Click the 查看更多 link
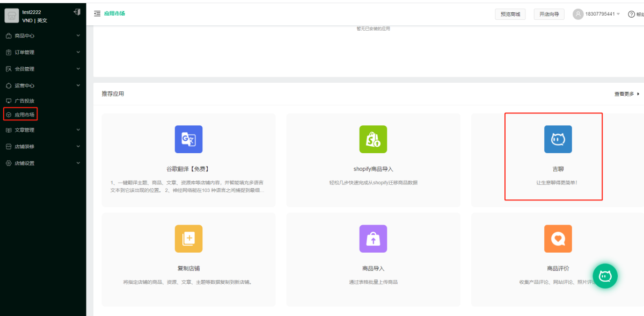 (626, 94)
